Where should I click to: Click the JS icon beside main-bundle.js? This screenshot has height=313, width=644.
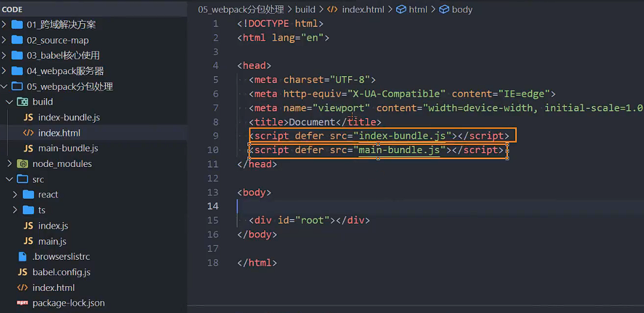coord(28,148)
